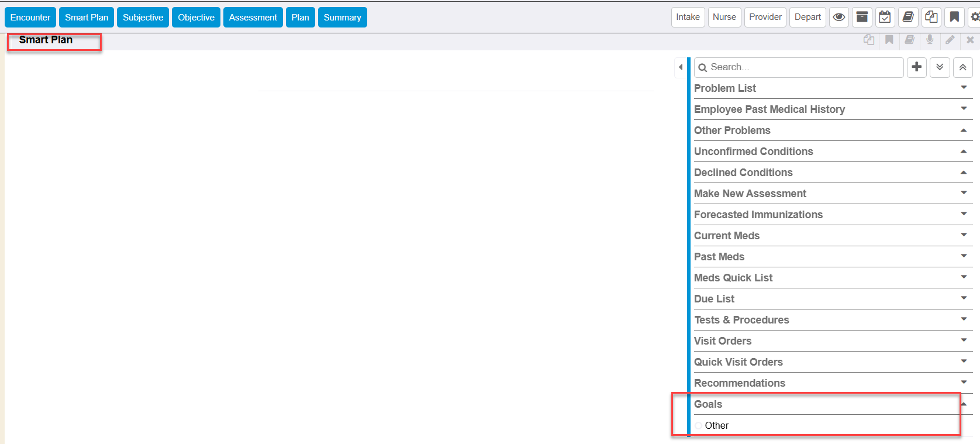Screen dimensions: 980x444
Task: Click the Depart button
Action: [x=808, y=17]
